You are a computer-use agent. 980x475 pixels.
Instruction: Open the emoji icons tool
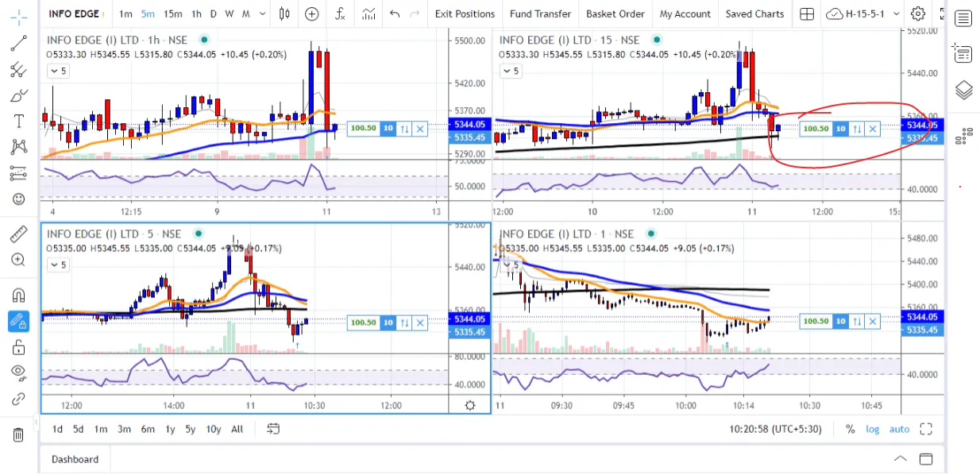click(18, 199)
